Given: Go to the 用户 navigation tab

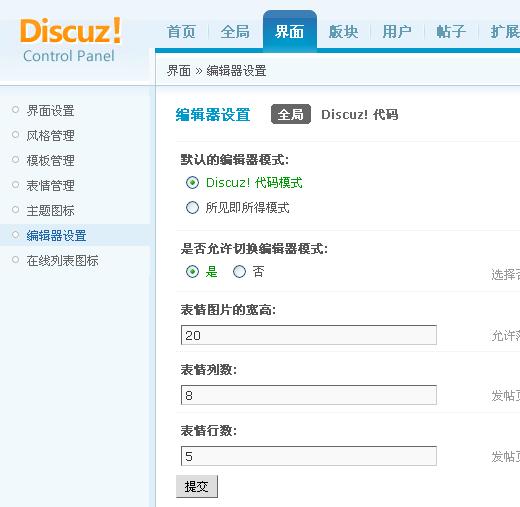Looking at the screenshot, I should point(397,32).
